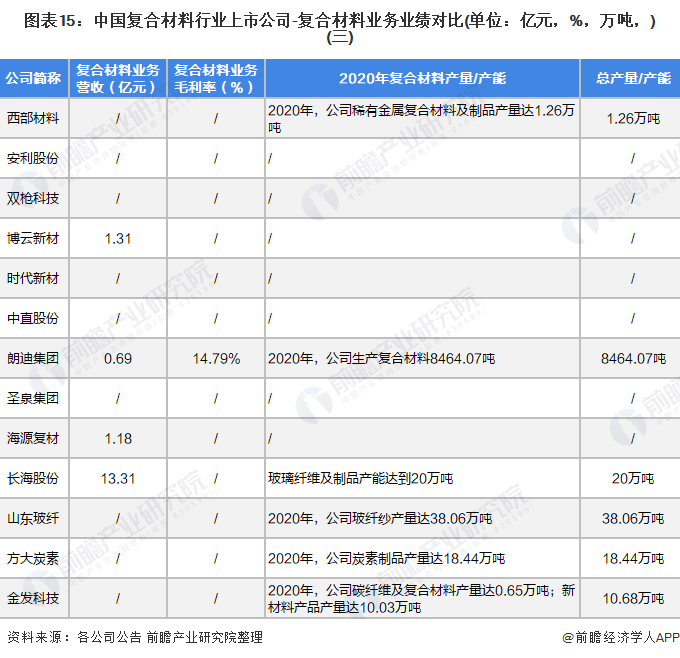Select the 双枪科技 company cell
This screenshot has width=680, height=658.
click(x=33, y=198)
